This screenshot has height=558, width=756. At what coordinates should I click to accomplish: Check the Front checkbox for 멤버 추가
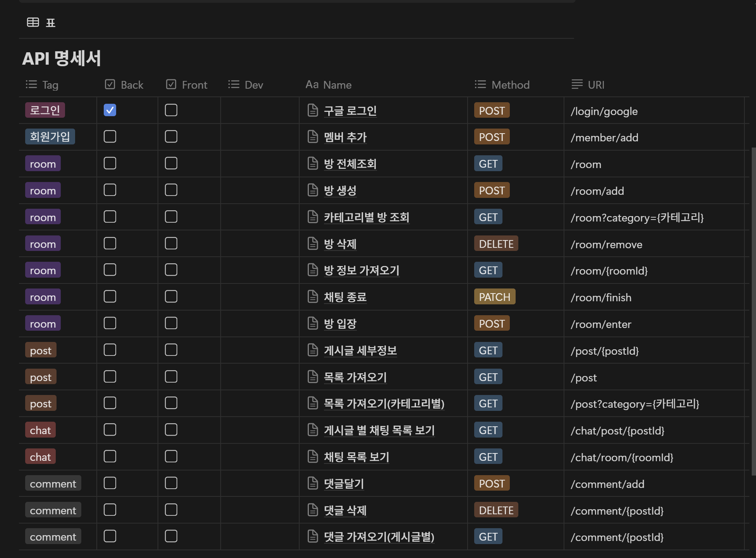[171, 137]
